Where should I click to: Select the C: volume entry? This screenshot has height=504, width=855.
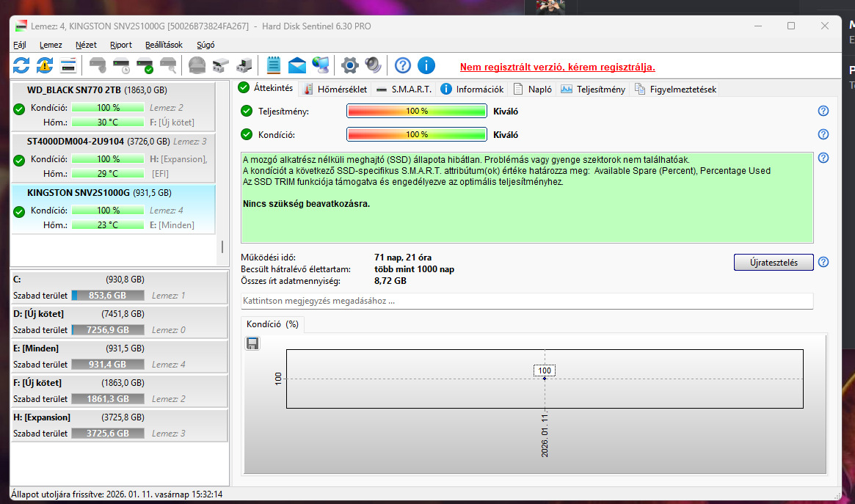tap(120, 287)
